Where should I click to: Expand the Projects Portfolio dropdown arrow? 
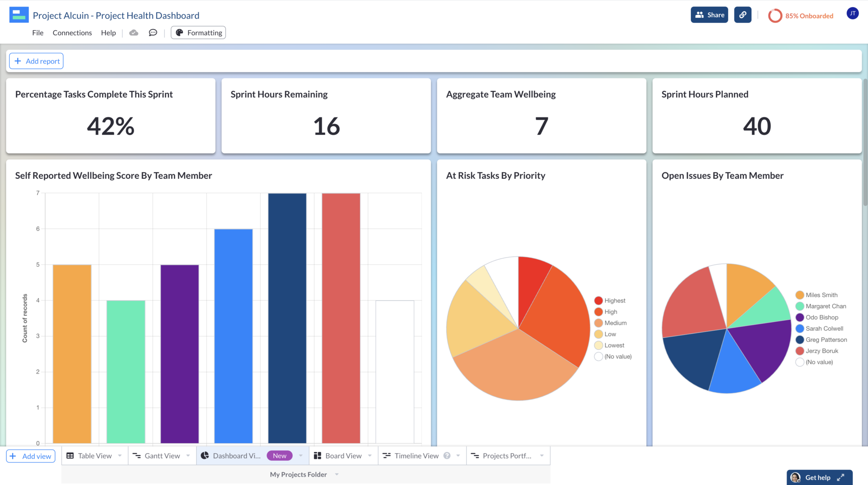pyautogui.click(x=542, y=456)
